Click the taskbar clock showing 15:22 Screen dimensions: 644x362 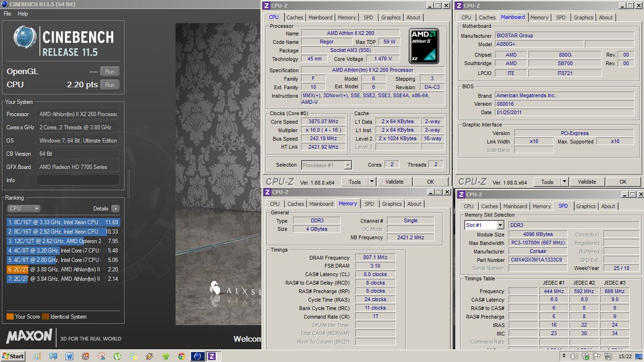[625, 356]
